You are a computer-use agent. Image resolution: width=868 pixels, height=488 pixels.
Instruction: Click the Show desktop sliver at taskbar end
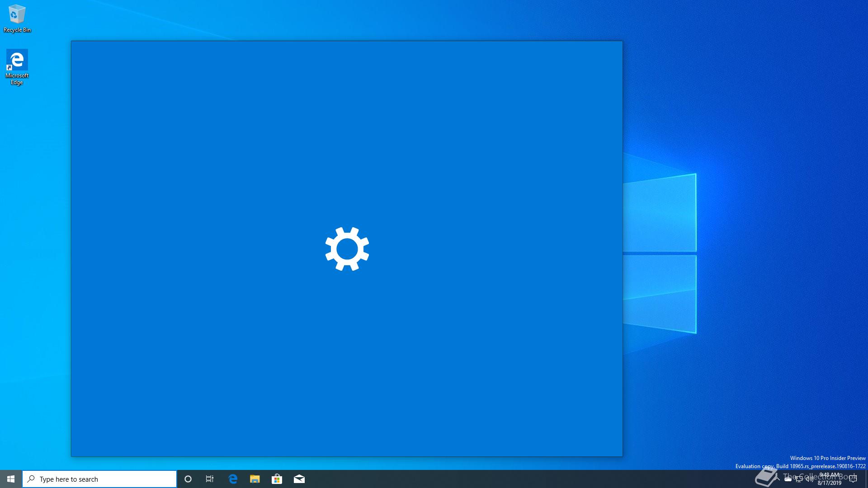[867, 479]
